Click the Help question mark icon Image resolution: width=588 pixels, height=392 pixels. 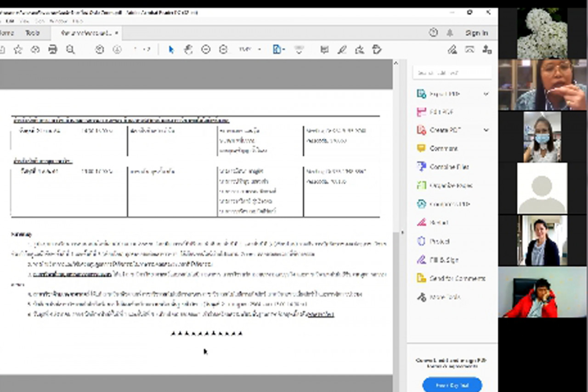click(433, 33)
